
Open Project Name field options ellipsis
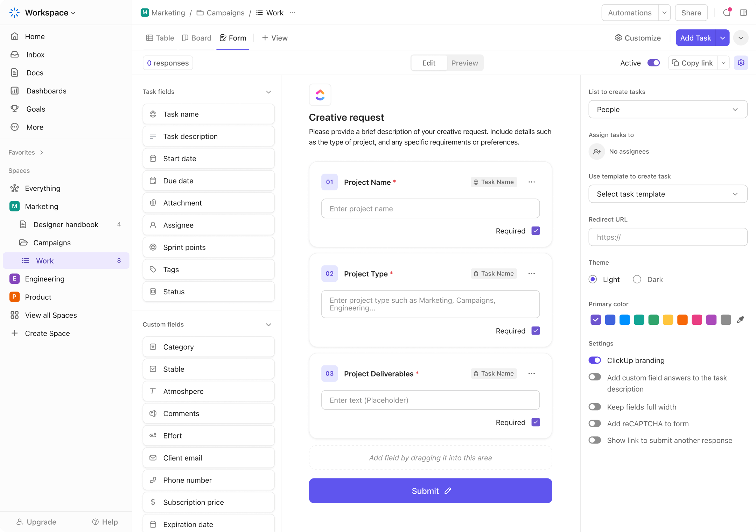531,182
